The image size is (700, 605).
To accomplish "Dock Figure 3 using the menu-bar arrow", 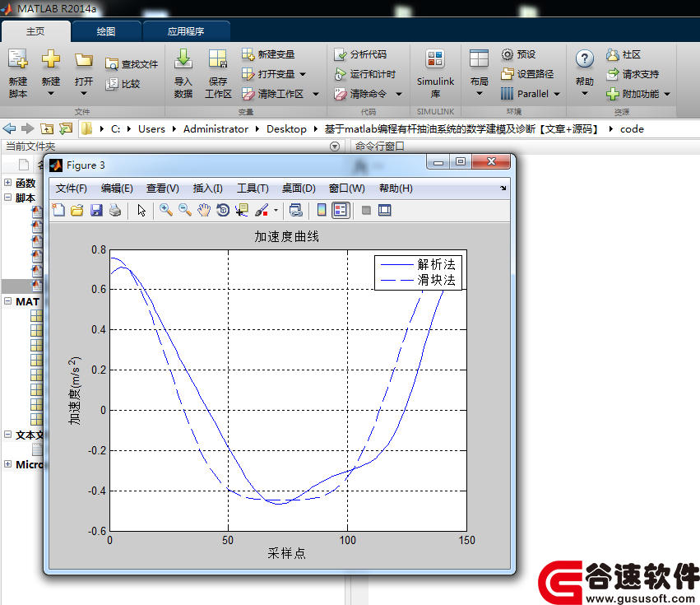I will pyautogui.click(x=503, y=188).
